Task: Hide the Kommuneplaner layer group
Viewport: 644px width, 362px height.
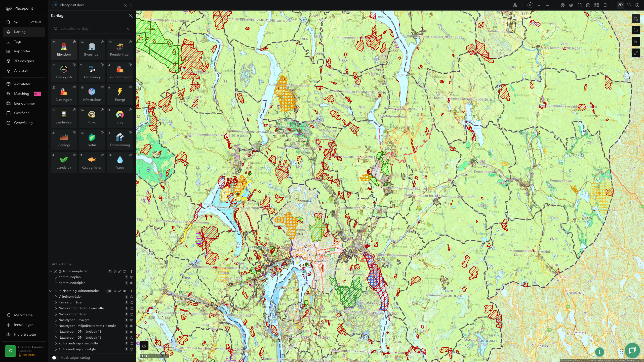Action: click(124, 271)
